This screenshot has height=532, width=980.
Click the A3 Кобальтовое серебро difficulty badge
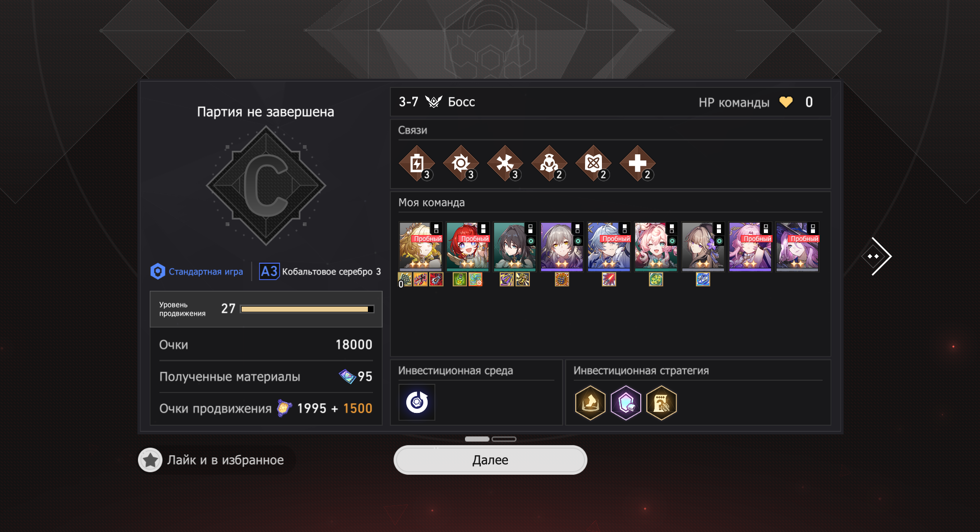pos(320,271)
